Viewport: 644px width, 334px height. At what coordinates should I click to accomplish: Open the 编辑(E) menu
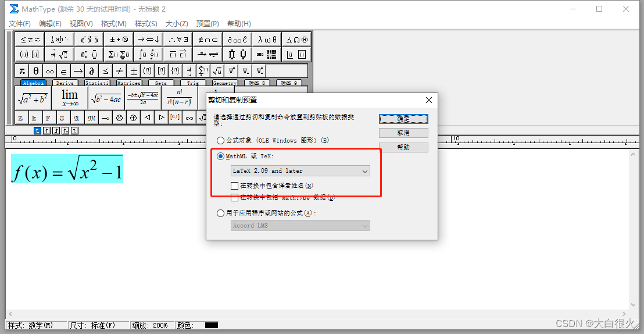(x=50, y=23)
